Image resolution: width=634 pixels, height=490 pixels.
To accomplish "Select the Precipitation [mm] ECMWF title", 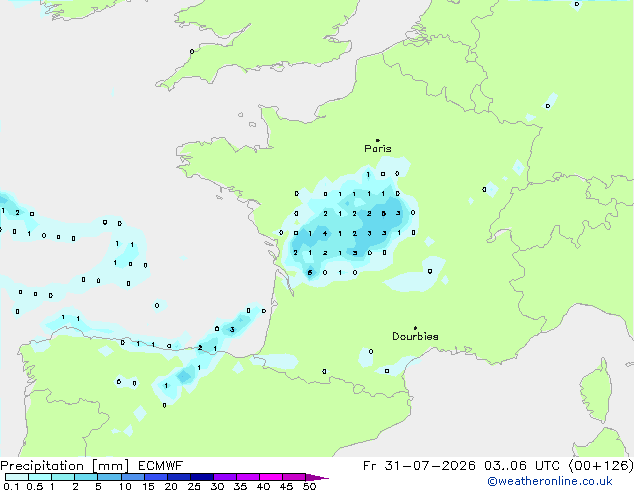I will tap(92, 466).
